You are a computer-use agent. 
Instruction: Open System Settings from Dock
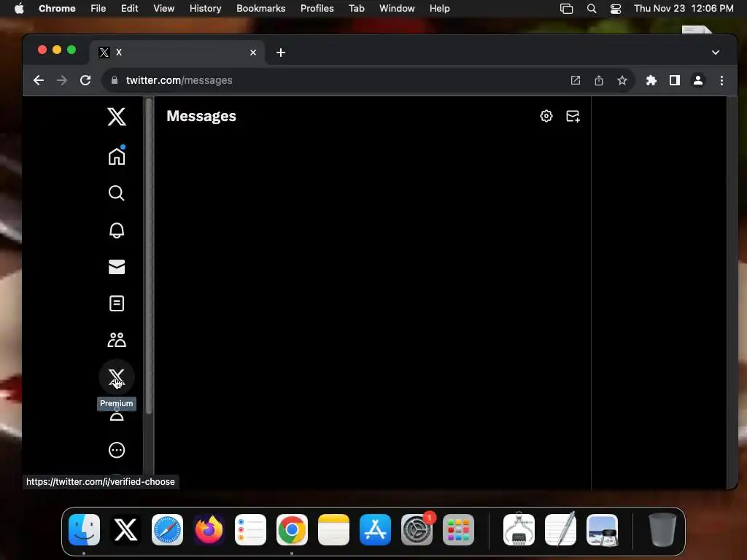point(417,529)
